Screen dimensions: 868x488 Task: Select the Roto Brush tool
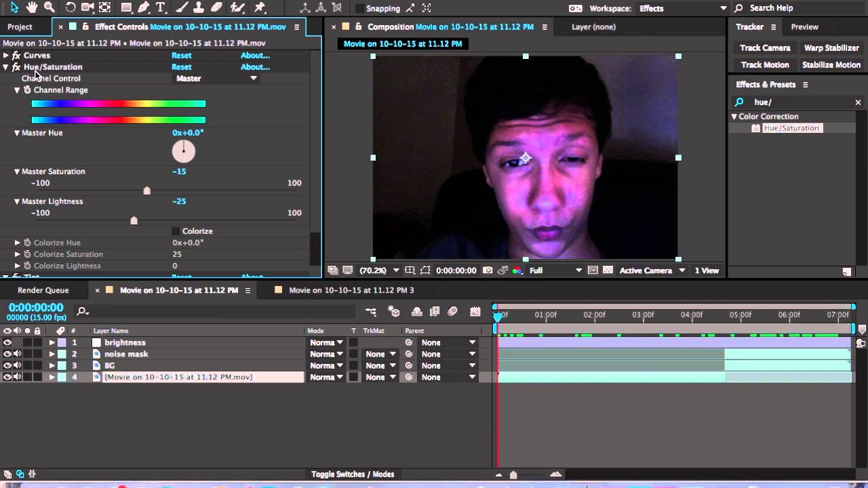237,7
